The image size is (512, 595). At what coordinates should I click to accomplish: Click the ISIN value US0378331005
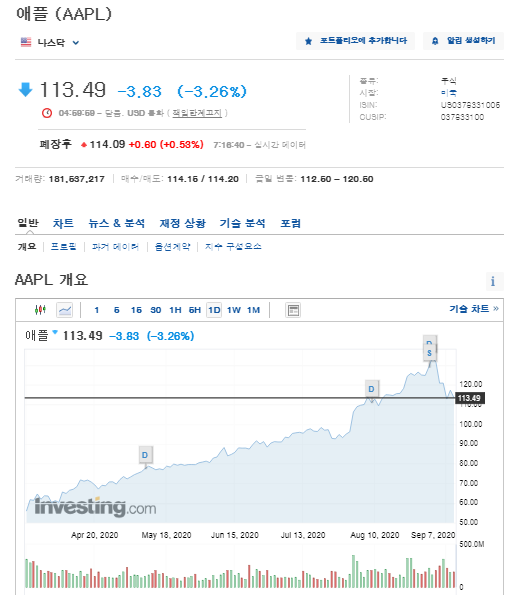pos(470,105)
